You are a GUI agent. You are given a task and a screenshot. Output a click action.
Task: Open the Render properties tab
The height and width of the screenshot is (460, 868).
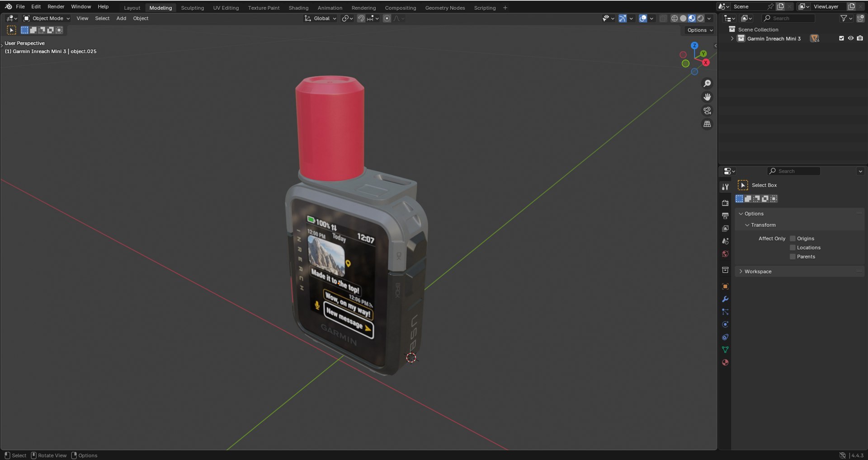click(725, 203)
